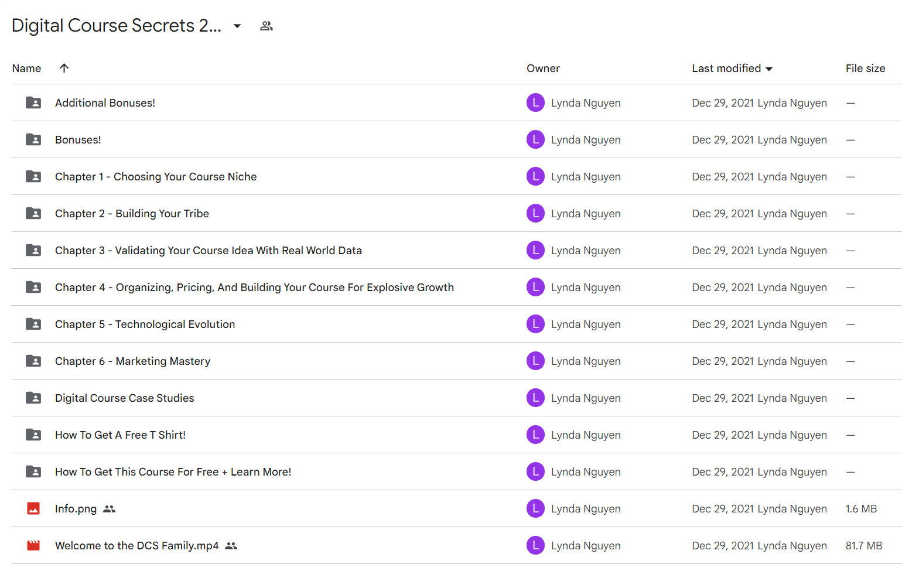Click the owner avatar in Additional Bonuses! row
This screenshot has height=588, width=902.
pos(535,102)
